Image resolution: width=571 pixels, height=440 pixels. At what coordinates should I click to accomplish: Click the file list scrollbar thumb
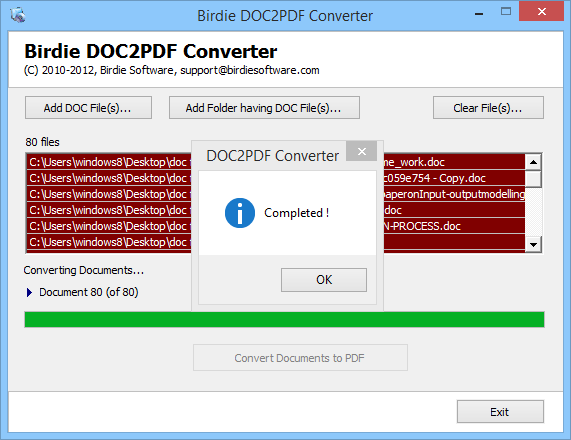tap(533, 179)
